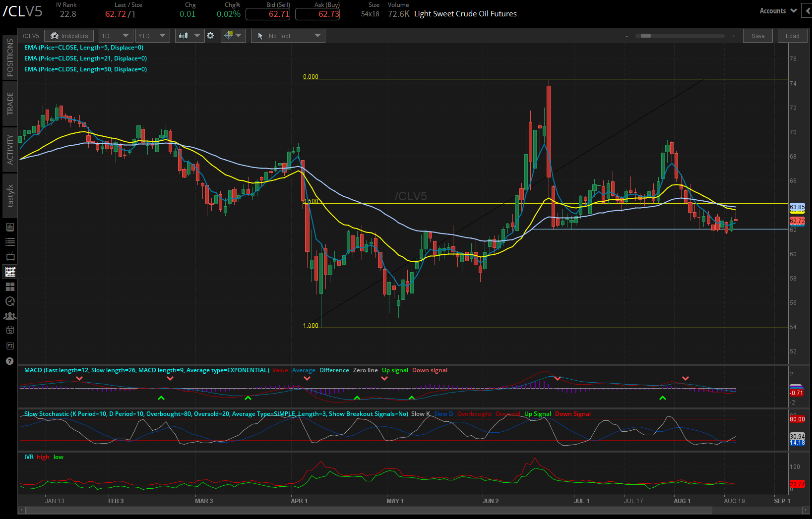This screenshot has height=519, width=812.
Task: Switch to the POSITIONS tab
Action: [9, 57]
